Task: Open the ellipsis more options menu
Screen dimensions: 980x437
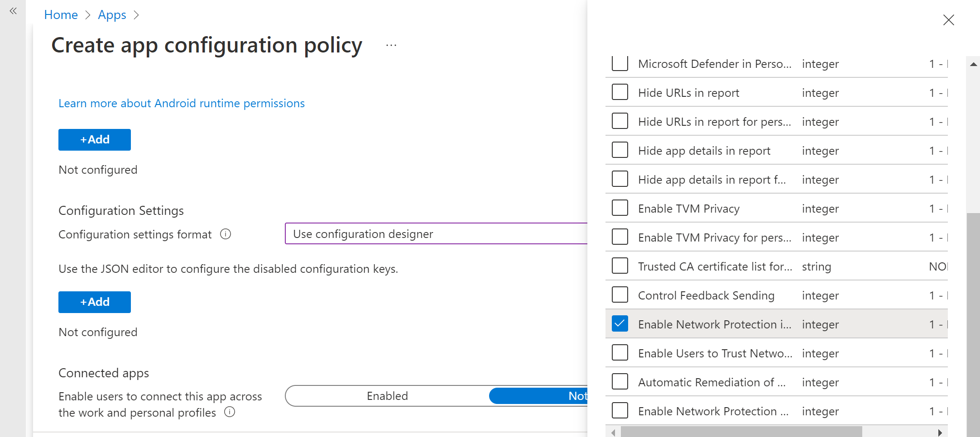Action: [391, 45]
